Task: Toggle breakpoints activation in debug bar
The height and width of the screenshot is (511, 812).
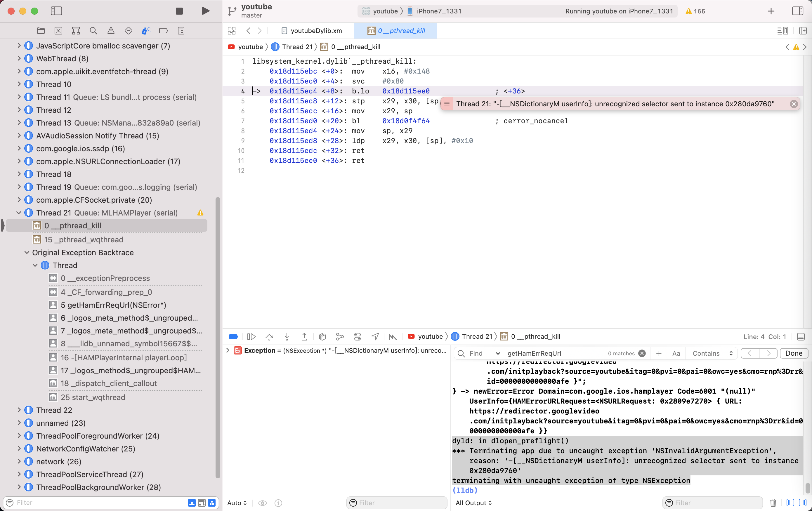Action: coord(233,336)
